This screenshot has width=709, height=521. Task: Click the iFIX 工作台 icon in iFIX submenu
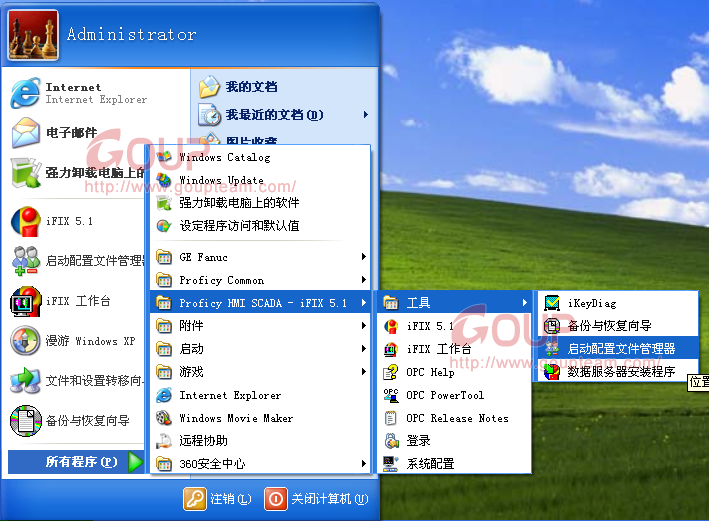point(391,349)
